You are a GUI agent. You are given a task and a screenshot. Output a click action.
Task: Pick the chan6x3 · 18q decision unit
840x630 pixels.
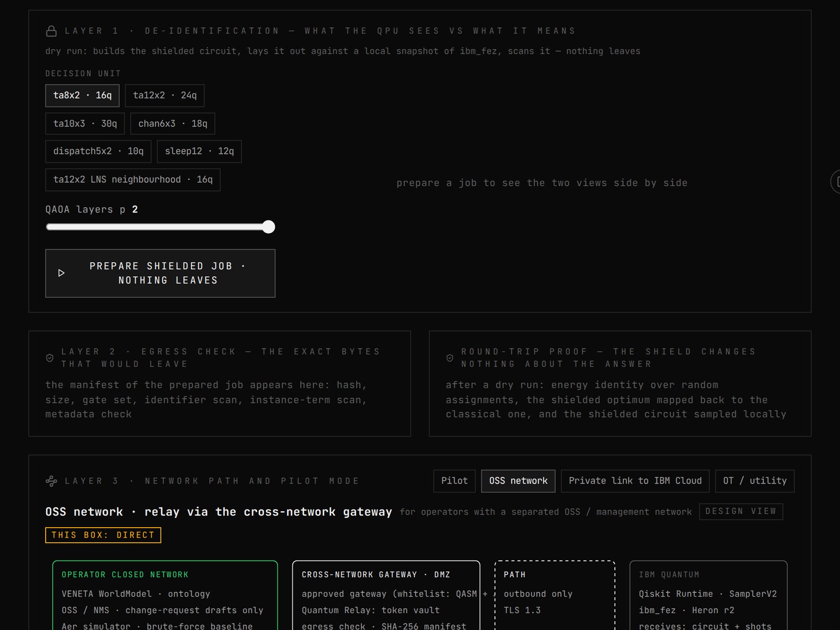pos(173,124)
